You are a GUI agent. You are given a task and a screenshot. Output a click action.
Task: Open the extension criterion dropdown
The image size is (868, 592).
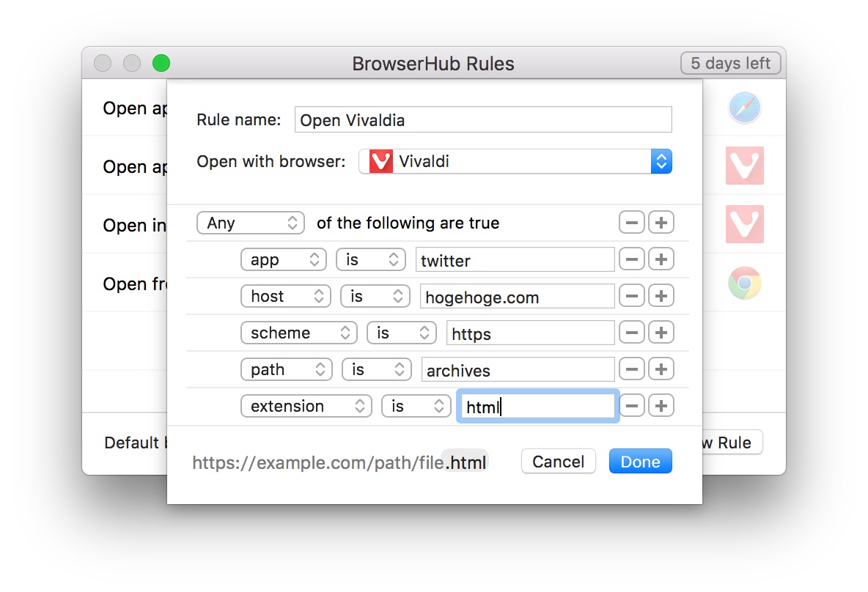point(306,406)
